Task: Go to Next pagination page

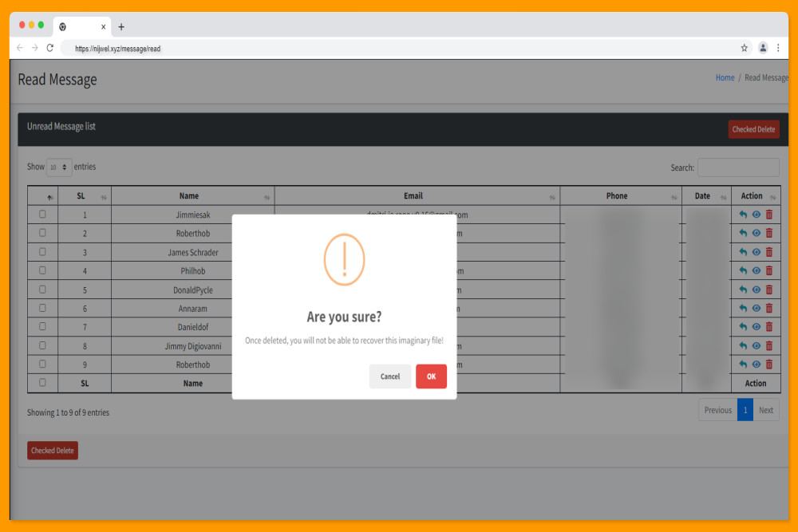Action: pyautogui.click(x=766, y=410)
